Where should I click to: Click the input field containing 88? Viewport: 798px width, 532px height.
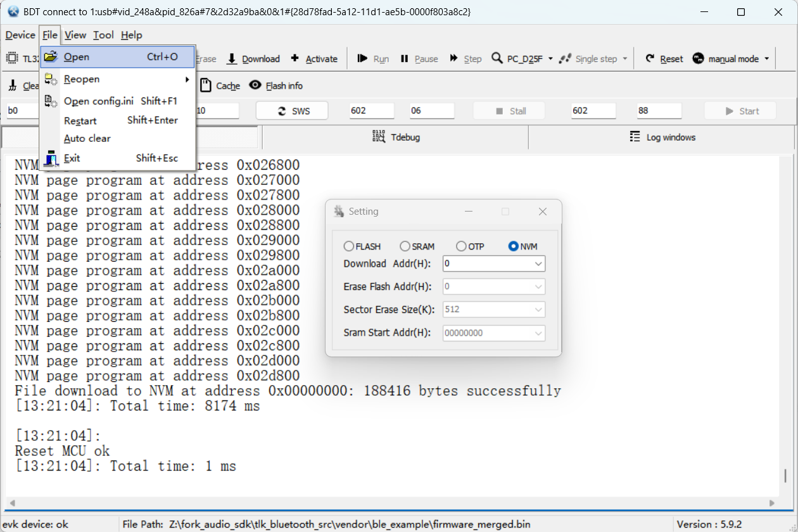659,111
